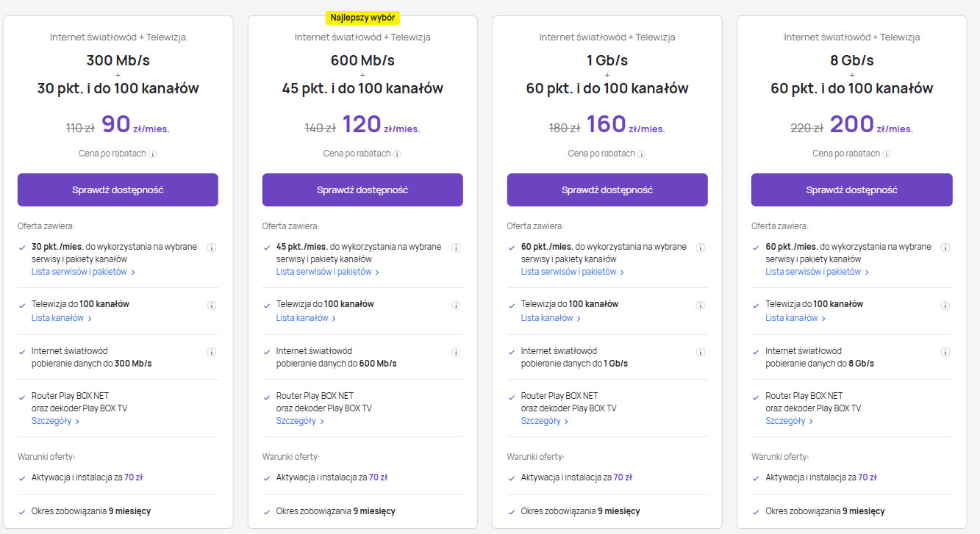Expand Szczegóły for router in 8 Gb/s card
Viewport: 980px width, 534px height.
(x=789, y=421)
